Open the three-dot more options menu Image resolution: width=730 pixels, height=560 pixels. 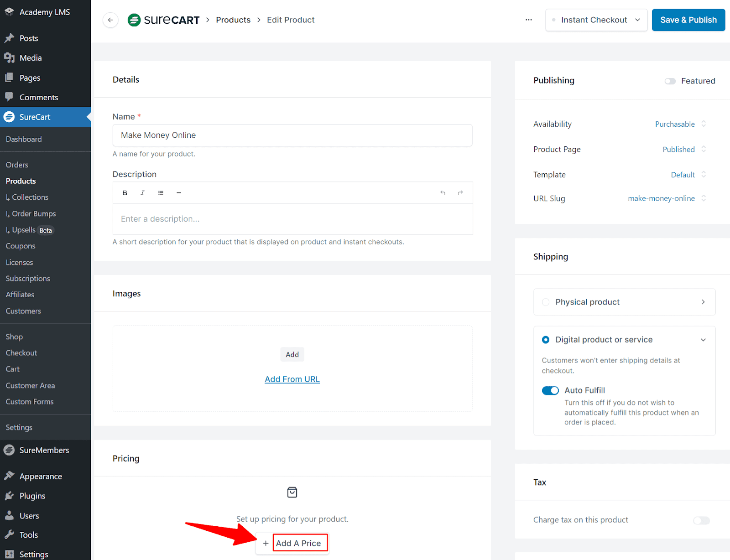click(x=528, y=20)
